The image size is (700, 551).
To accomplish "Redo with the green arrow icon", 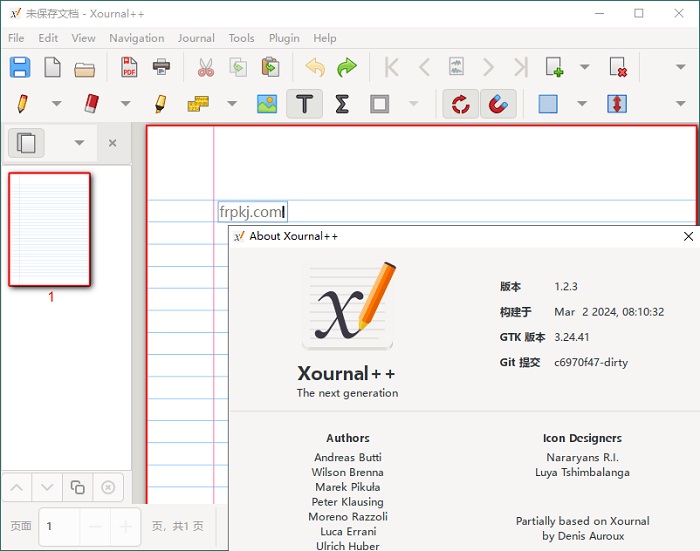I will (347, 67).
